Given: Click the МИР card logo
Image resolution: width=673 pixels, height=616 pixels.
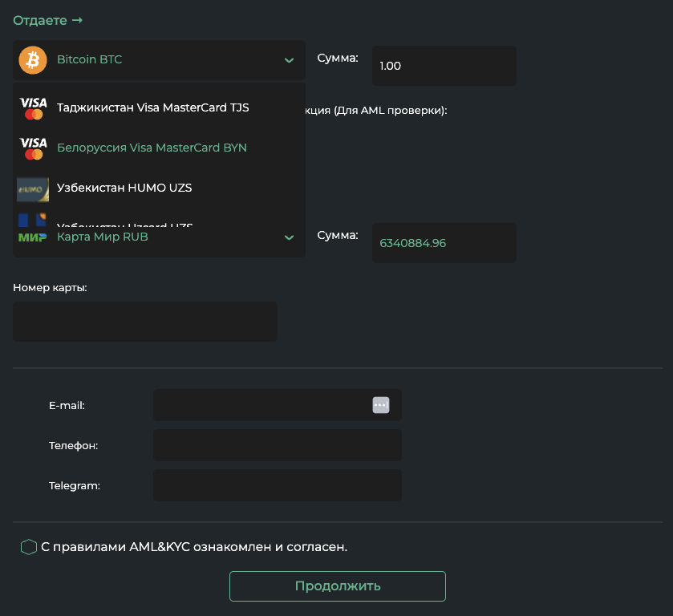Looking at the screenshot, I should [x=33, y=237].
